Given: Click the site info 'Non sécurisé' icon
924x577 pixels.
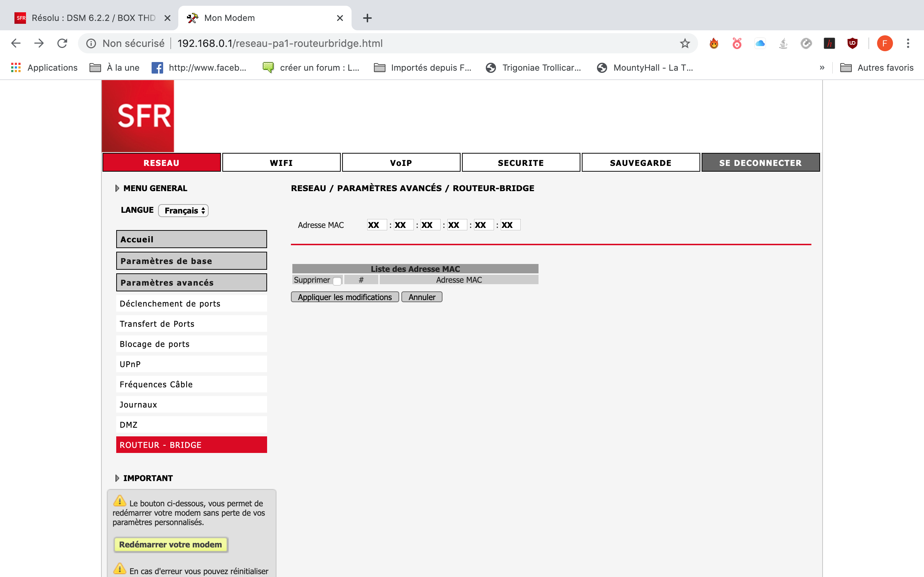Looking at the screenshot, I should click(x=91, y=43).
